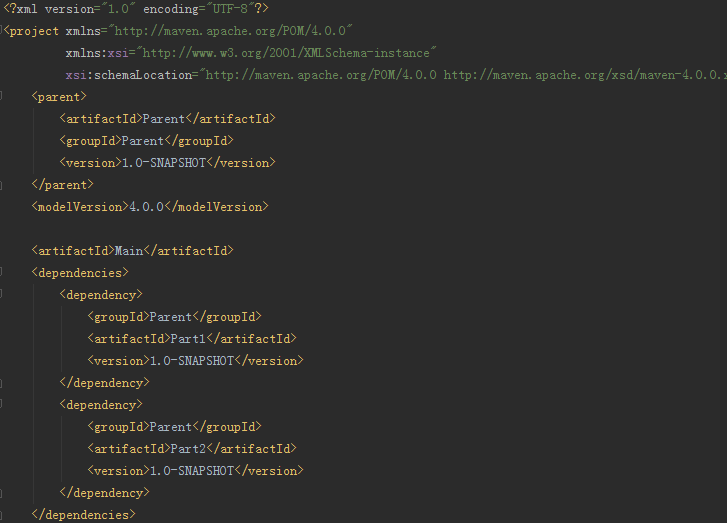Click fold marker at closing dependencies tag
The height and width of the screenshot is (523, 727).
pos(1,514)
